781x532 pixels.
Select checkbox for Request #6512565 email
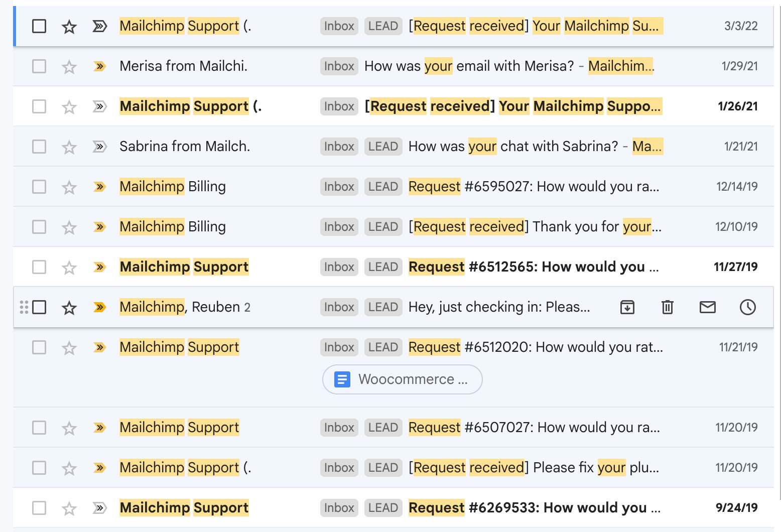pos(39,267)
